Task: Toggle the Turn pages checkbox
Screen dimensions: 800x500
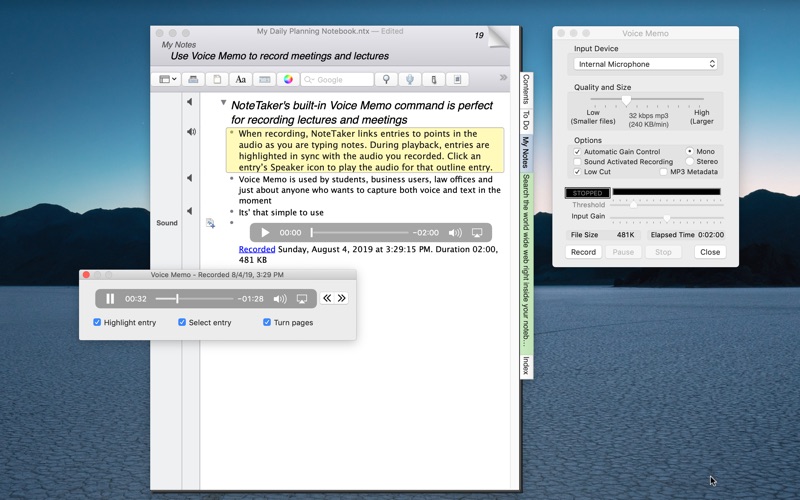Action: [266, 322]
